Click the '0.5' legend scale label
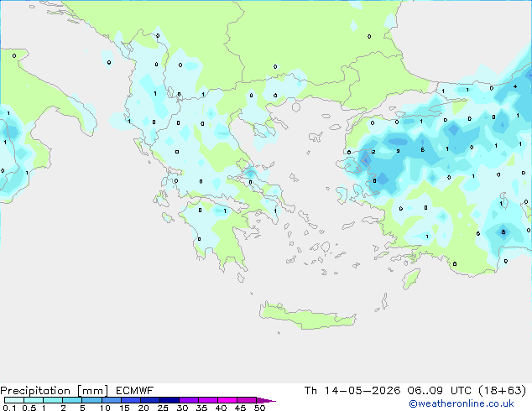This screenshot has width=532, height=411. [29, 408]
